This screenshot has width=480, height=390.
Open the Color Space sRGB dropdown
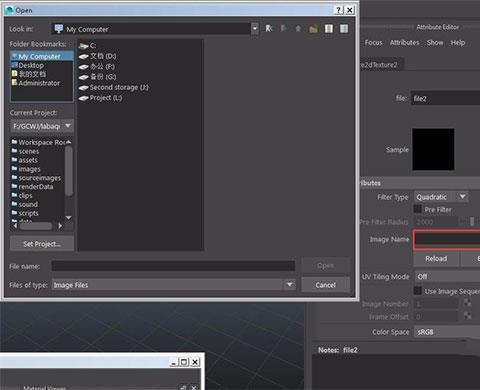447,332
